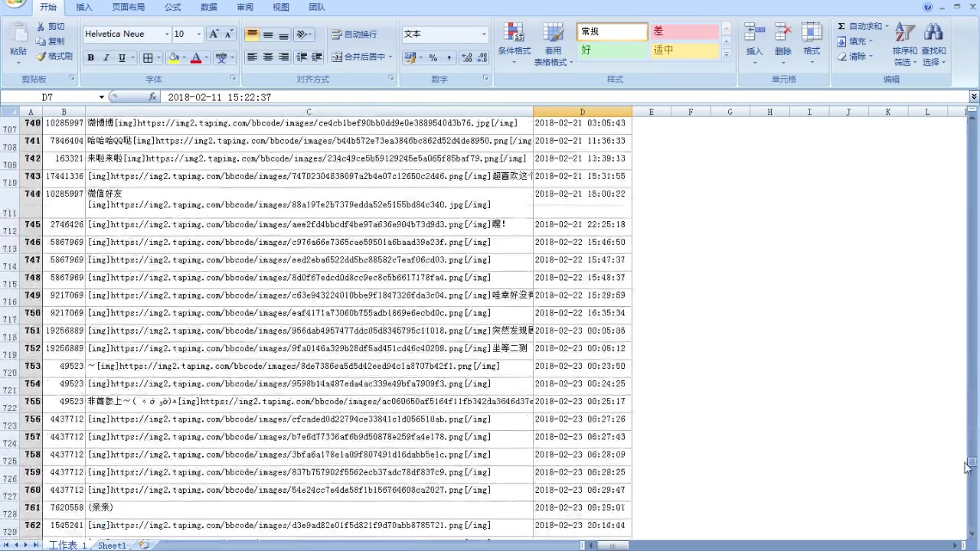
Task: Switch to the 插入 (Insert) ribbon tab
Action: pos(84,7)
